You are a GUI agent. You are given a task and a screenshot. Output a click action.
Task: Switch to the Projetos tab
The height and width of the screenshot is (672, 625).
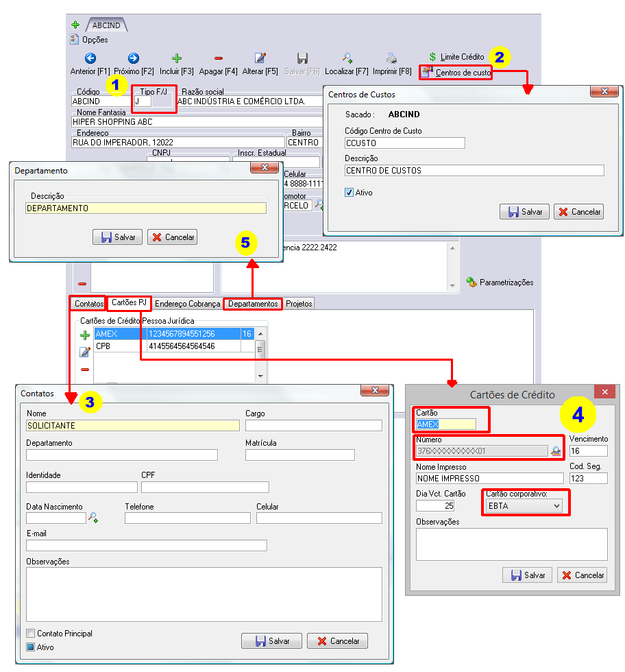tap(299, 303)
